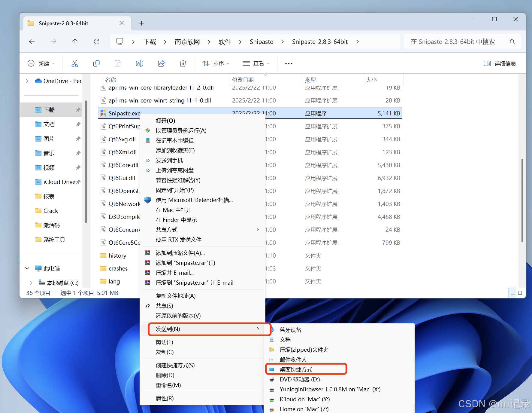Click the Rename icon in toolbar
The width and height of the screenshot is (532, 413).
[x=140, y=63]
